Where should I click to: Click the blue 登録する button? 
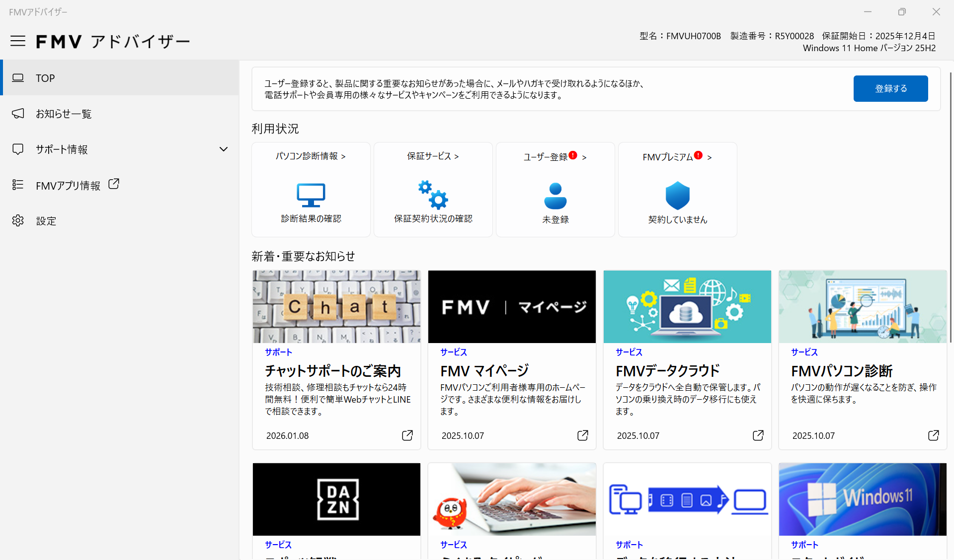pos(890,88)
